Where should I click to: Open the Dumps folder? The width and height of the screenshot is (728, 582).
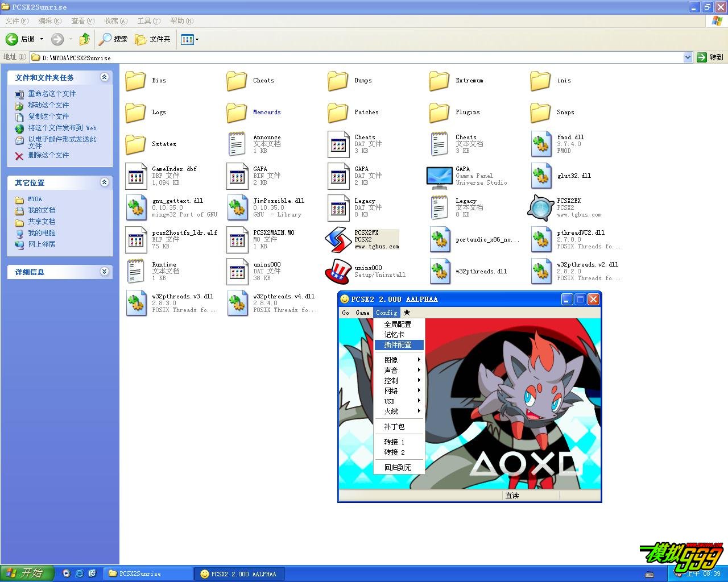click(338, 81)
